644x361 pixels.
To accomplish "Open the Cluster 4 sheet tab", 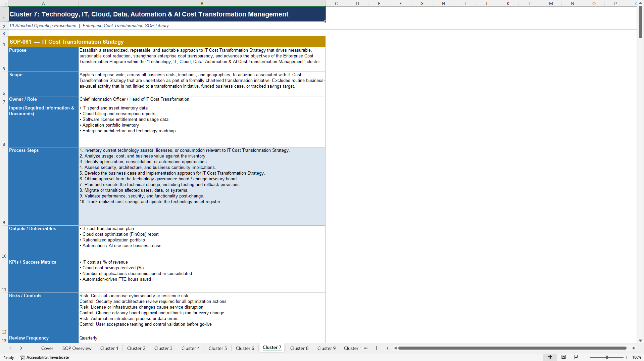I will (191, 348).
